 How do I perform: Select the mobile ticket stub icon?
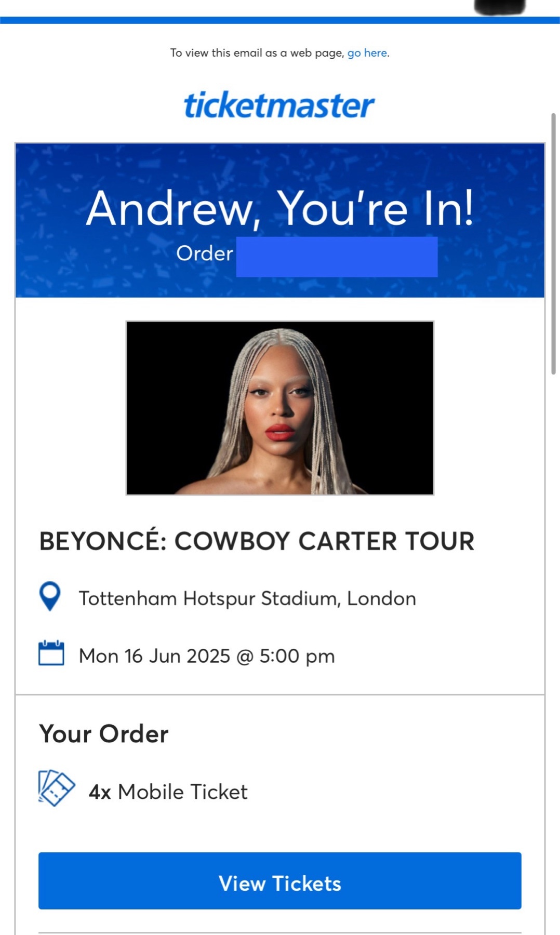(x=57, y=788)
